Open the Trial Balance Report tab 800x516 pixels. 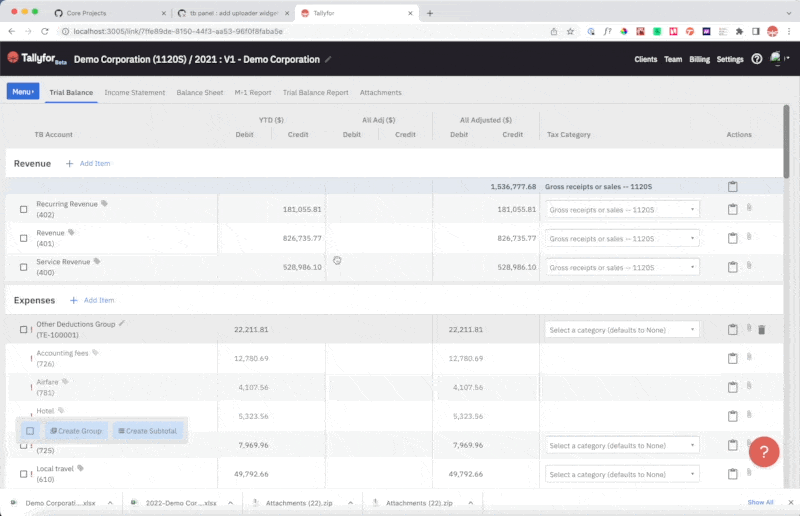[x=315, y=92]
